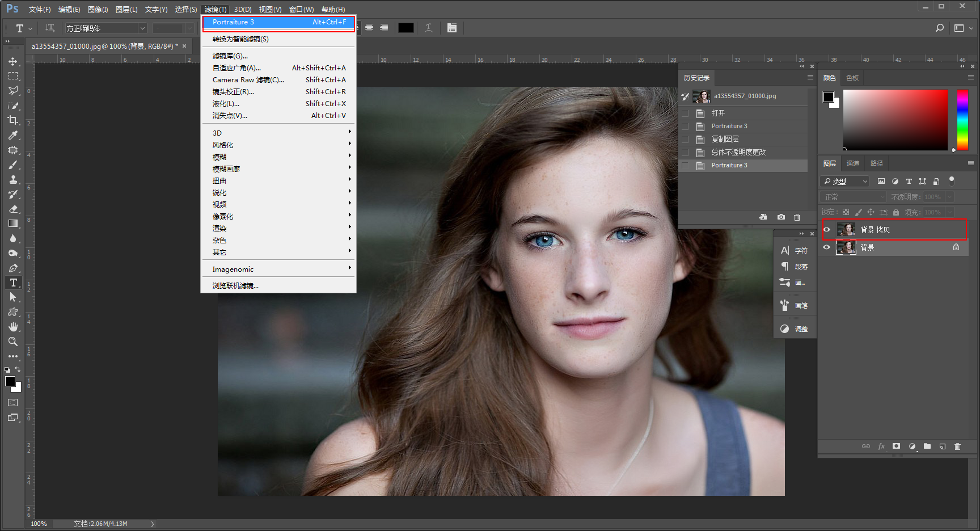Image resolution: width=980 pixels, height=531 pixels.
Task: Expand the Imagenomic submenu
Action: point(278,269)
